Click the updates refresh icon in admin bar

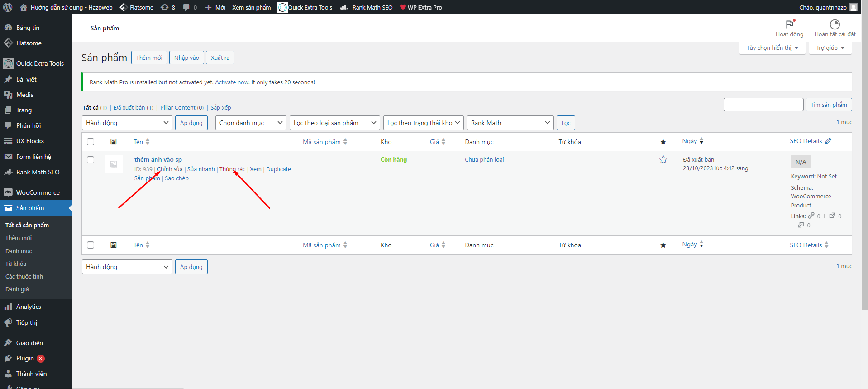tap(165, 7)
